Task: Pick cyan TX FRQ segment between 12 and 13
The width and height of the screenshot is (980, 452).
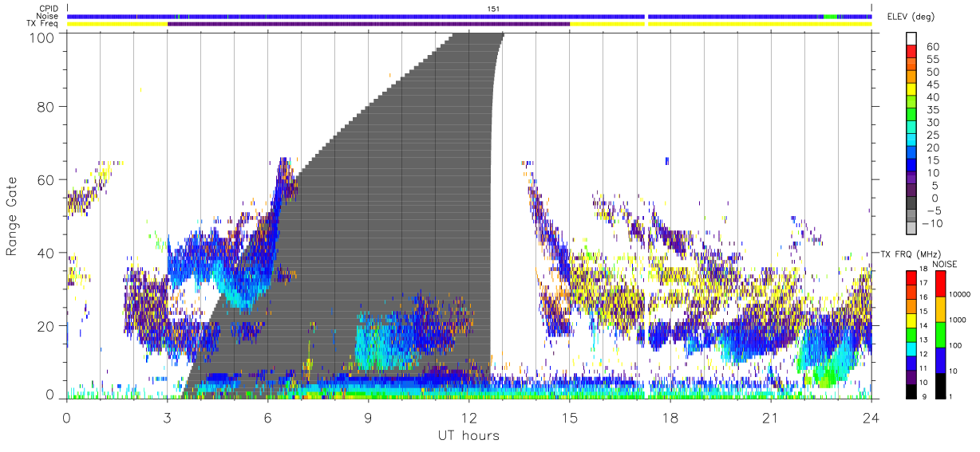Action: [x=911, y=348]
